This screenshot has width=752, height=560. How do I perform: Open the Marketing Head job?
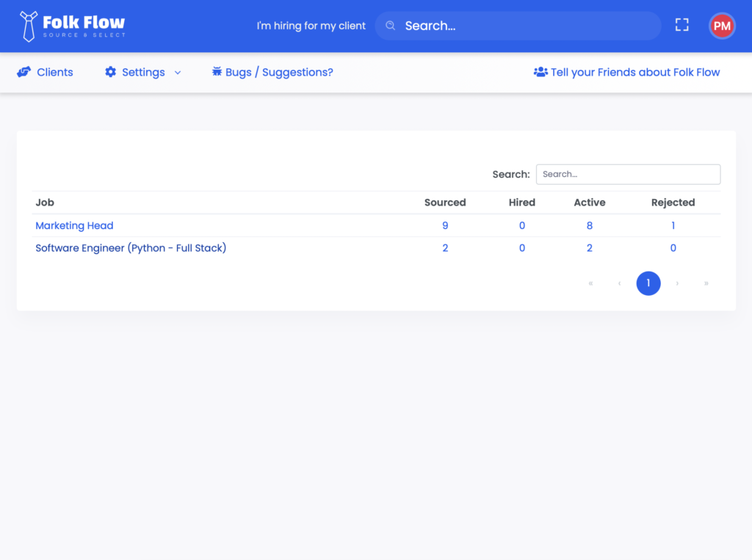pyautogui.click(x=74, y=225)
